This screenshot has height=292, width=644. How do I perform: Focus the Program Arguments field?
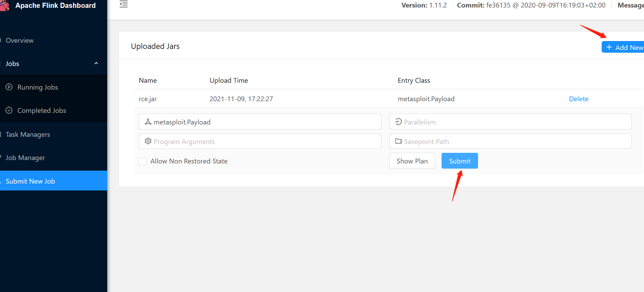pyautogui.click(x=260, y=141)
